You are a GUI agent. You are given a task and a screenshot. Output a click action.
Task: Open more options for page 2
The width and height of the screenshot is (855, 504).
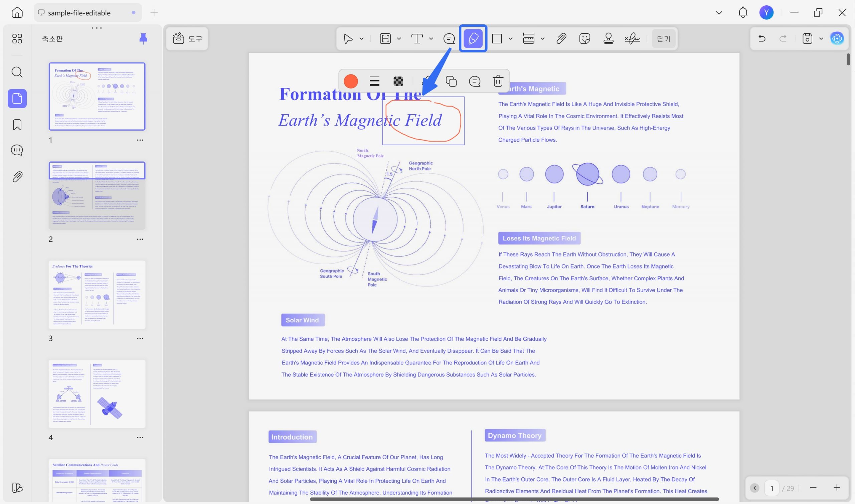(x=140, y=239)
